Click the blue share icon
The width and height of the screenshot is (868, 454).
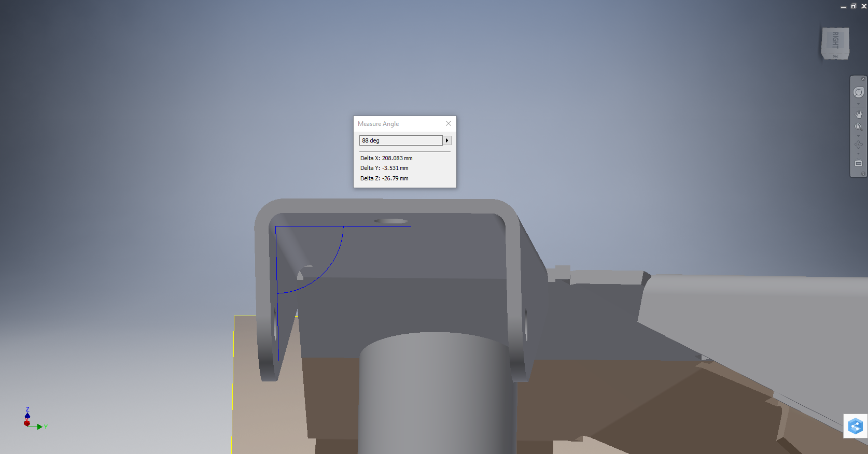pos(855,427)
